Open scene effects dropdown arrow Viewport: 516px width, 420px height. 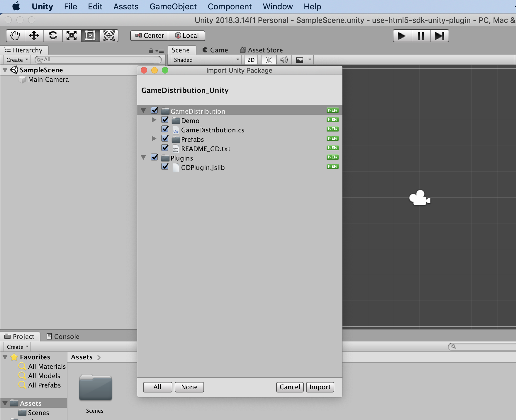pyautogui.click(x=310, y=60)
